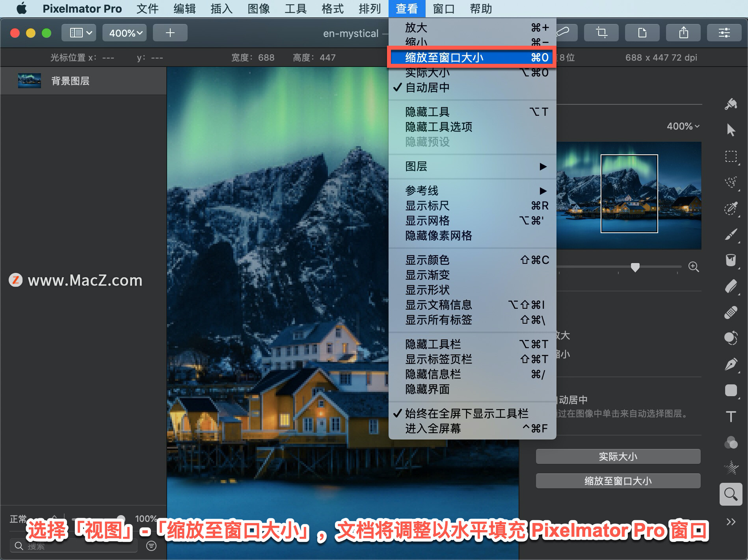
Task: Select the Pen tool
Action: pos(731,364)
